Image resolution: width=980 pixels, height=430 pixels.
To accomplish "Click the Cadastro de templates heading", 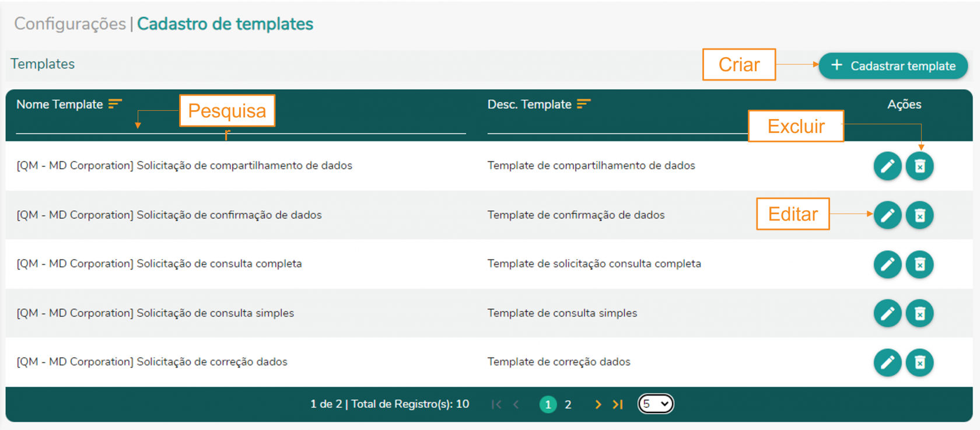I will 225,24.
